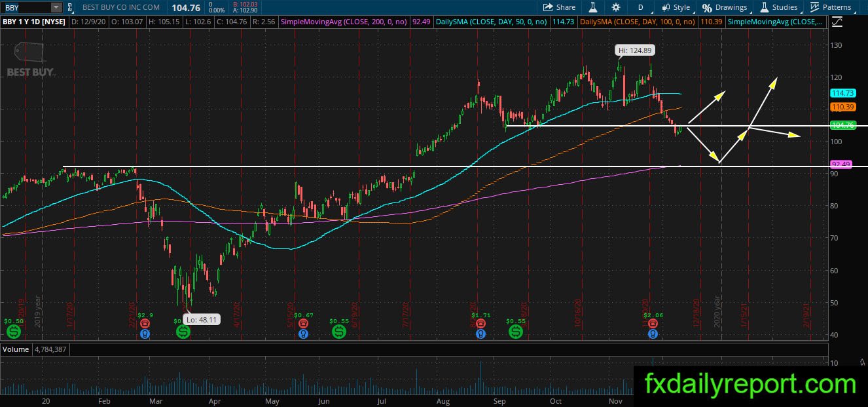Click the $2.9 earnings phone icon
This screenshot has height=407, width=868.
[x=145, y=324]
